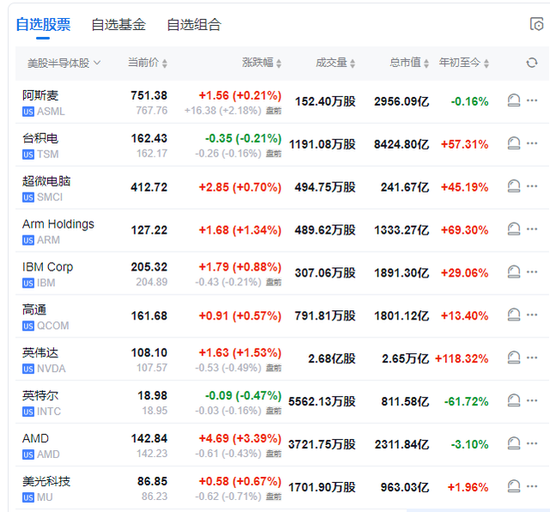This screenshot has width=550, height=512.
Task: Click price 412.72 in SMCI row
Action: (x=149, y=187)
